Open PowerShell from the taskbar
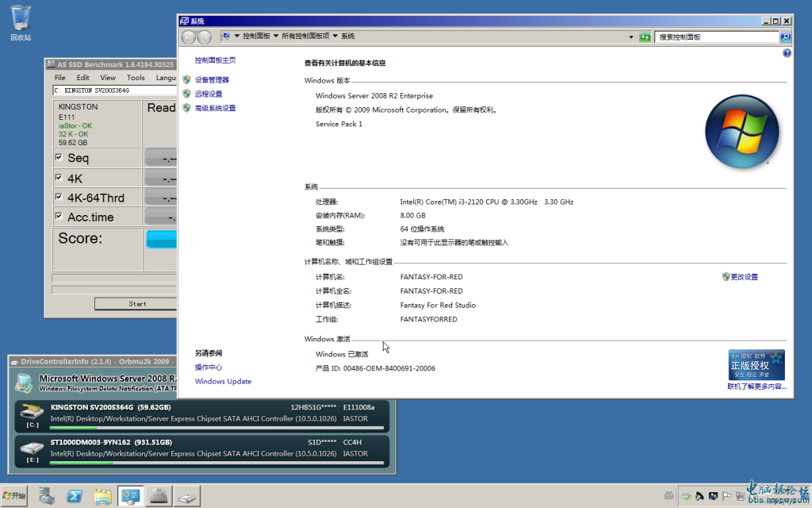This screenshot has height=508, width=812. 74,496
